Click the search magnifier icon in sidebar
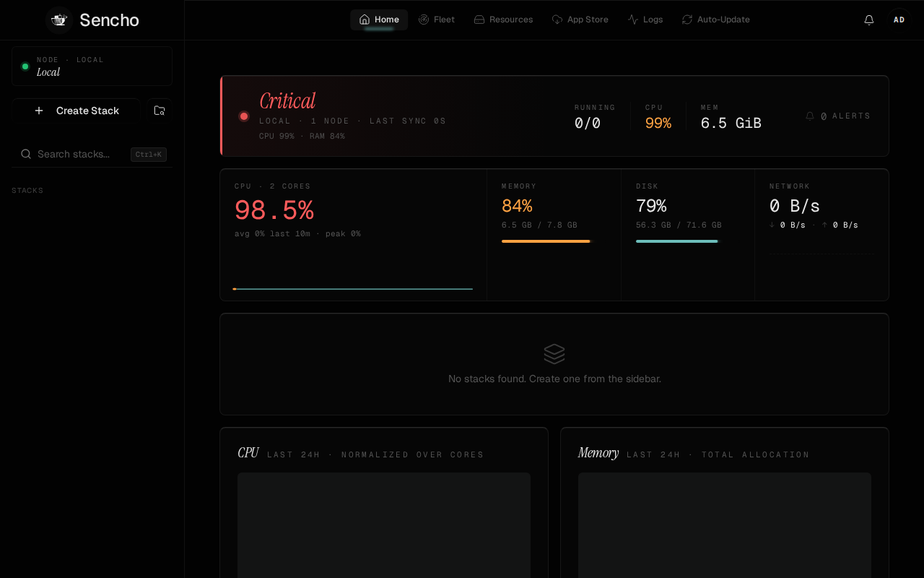This screenshot has height=578, width=924. 26,154
